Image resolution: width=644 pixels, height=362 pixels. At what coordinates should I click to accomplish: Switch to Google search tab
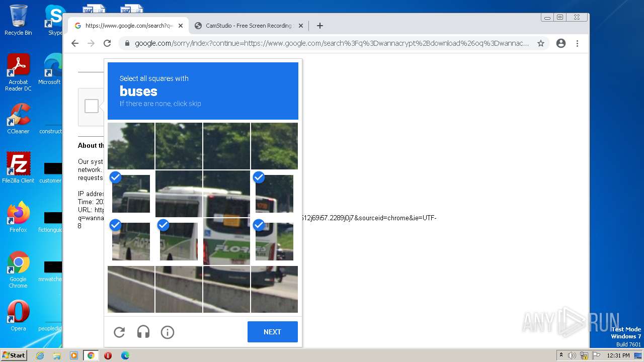click(x=128, y=26)
